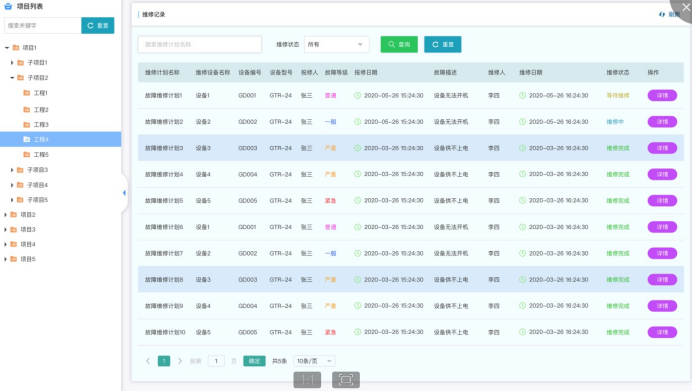692x391 pixels.
Task: Click the 1:1 actual size viewer button
Action: coord(307,380)
